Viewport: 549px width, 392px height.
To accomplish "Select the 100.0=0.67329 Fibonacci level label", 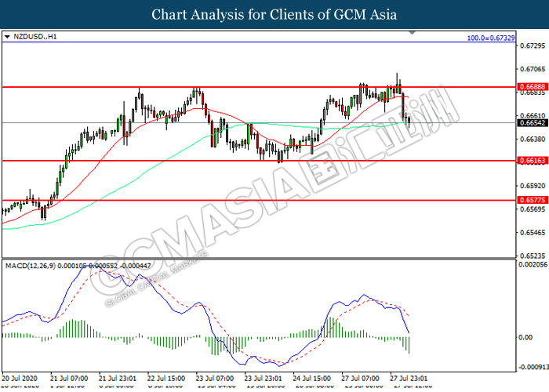I will pyautogui.click(x=491, y=38).
